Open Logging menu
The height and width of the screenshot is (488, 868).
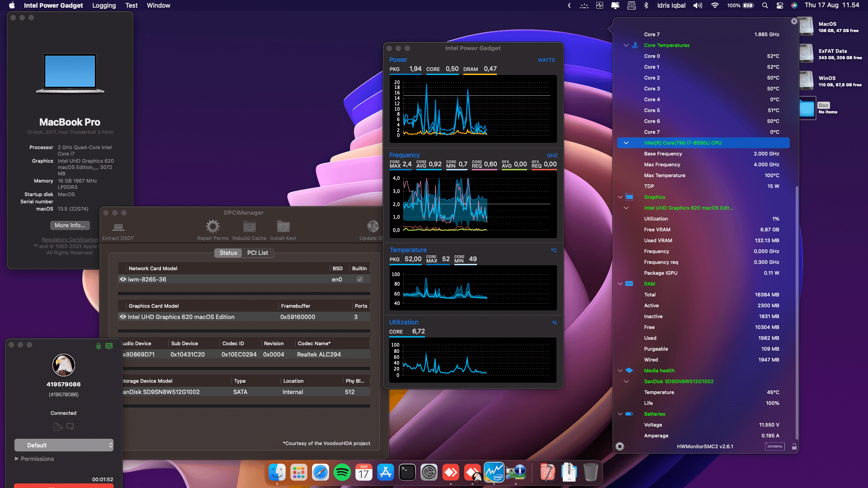(x=104, y=5)
